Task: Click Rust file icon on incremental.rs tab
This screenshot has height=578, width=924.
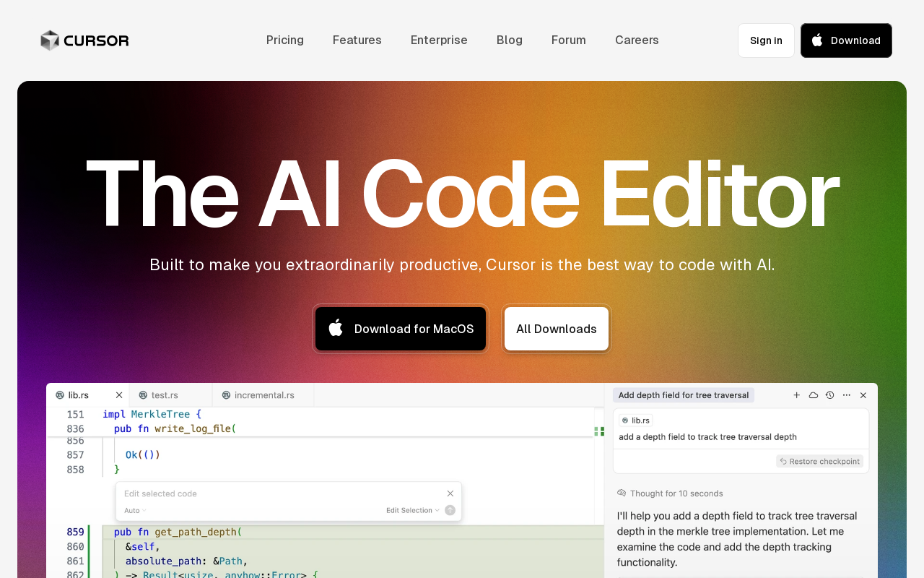Action: pos(226,395)
